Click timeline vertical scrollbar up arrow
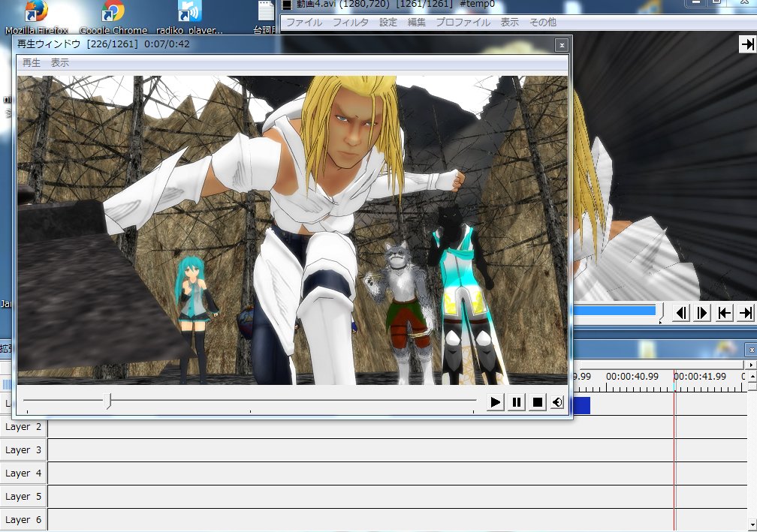The height and width of the screenshot is (532, 757). point(752,375)
